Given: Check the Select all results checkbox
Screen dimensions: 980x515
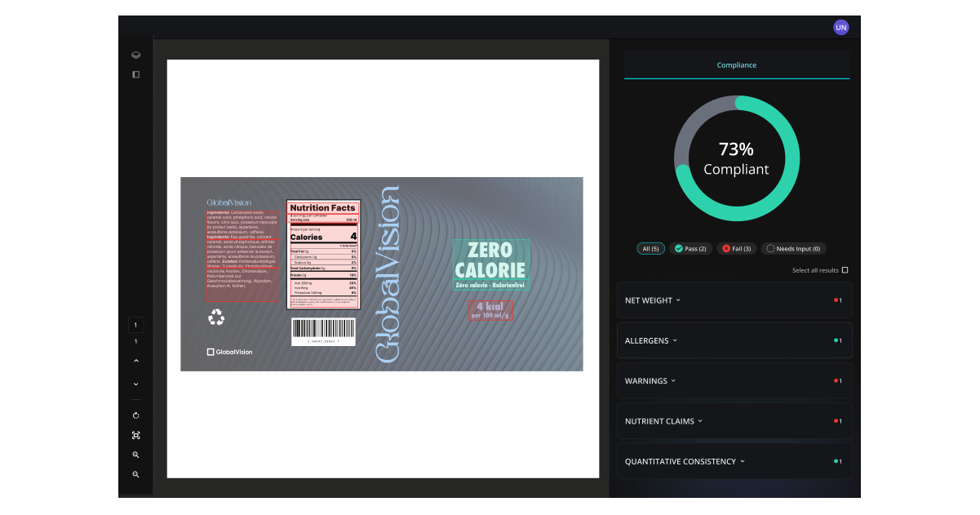Looking at the screenshot, I should [x=845, y=270].
